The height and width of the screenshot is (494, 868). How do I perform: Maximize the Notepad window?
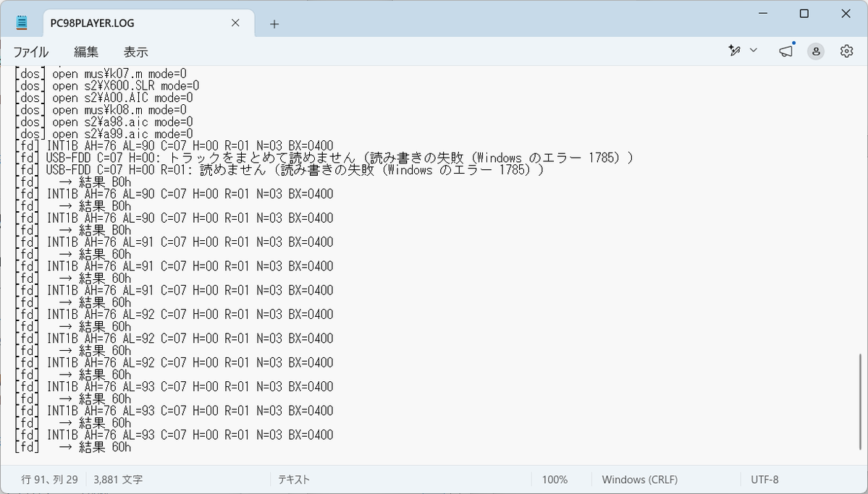(804, 14)
